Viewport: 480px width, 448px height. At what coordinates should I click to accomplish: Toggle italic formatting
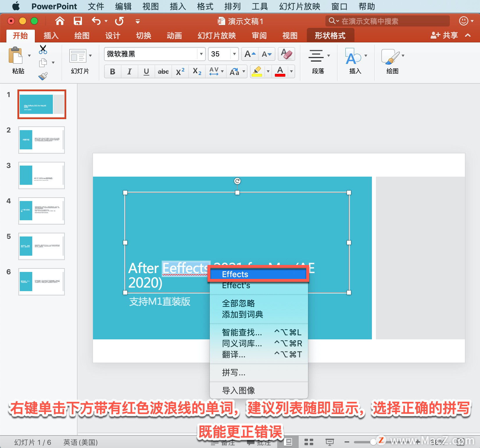point(130,71)
